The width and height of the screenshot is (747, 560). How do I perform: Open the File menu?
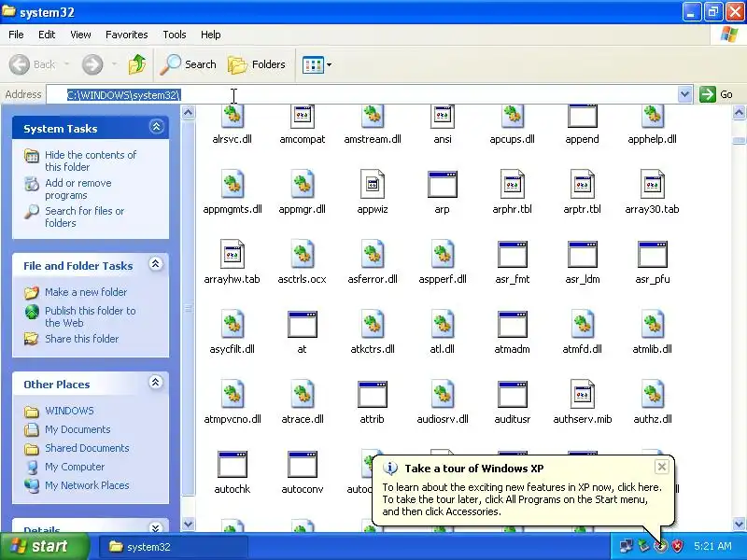(16, 35)
